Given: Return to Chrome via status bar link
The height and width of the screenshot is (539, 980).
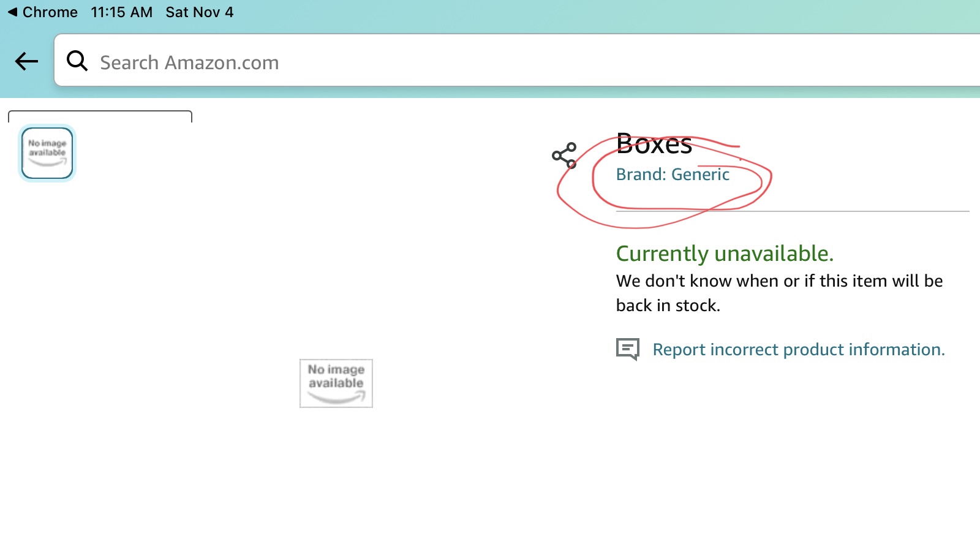Looking at the screenshot, I should pos(42,12).
